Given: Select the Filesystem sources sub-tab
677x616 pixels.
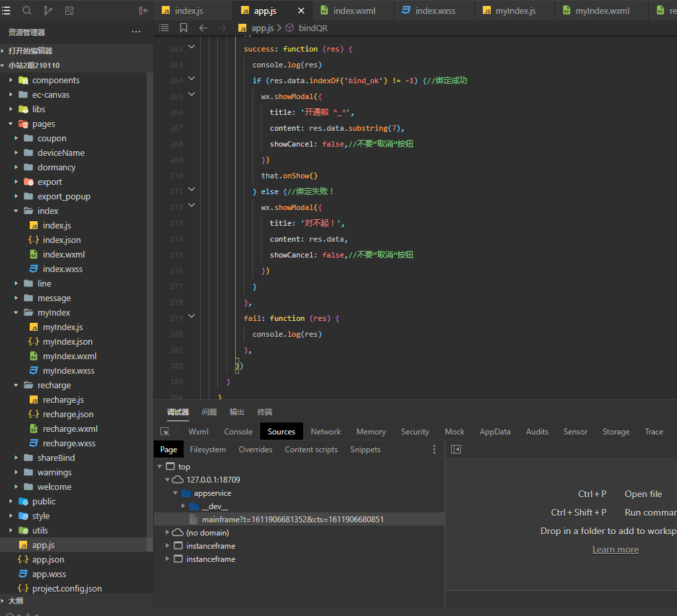Looking at the screenshot, I should pos(207,450).
